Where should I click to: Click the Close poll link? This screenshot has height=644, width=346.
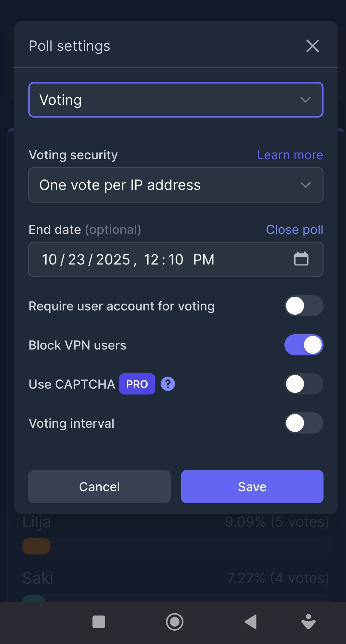coord(295,230)
